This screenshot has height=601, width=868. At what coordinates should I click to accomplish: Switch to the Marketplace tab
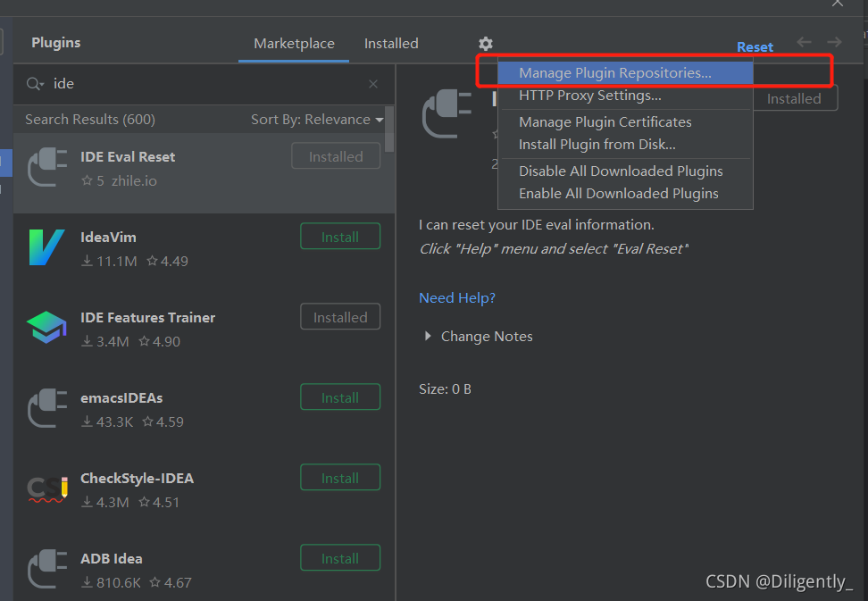[x=294, y=44]
